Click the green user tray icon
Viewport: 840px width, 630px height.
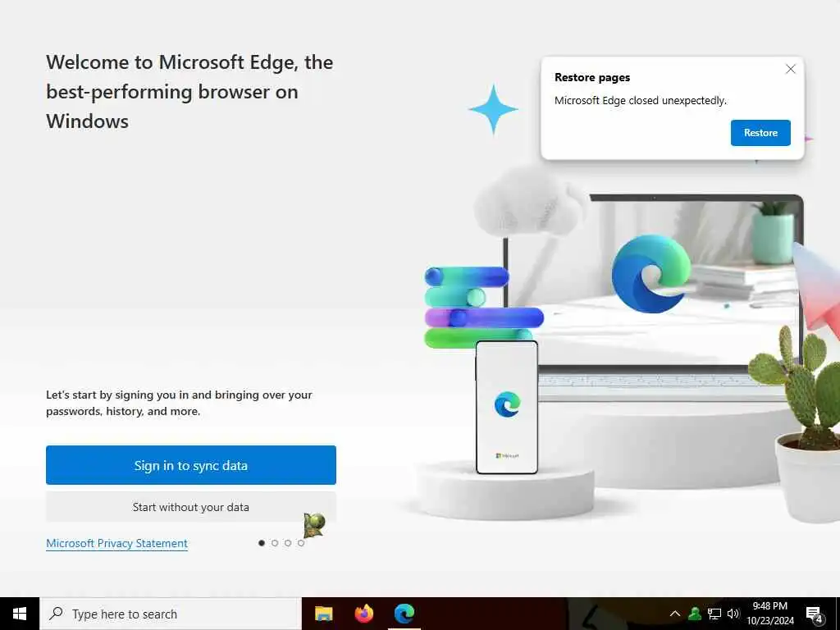click(x=695, y=614)
